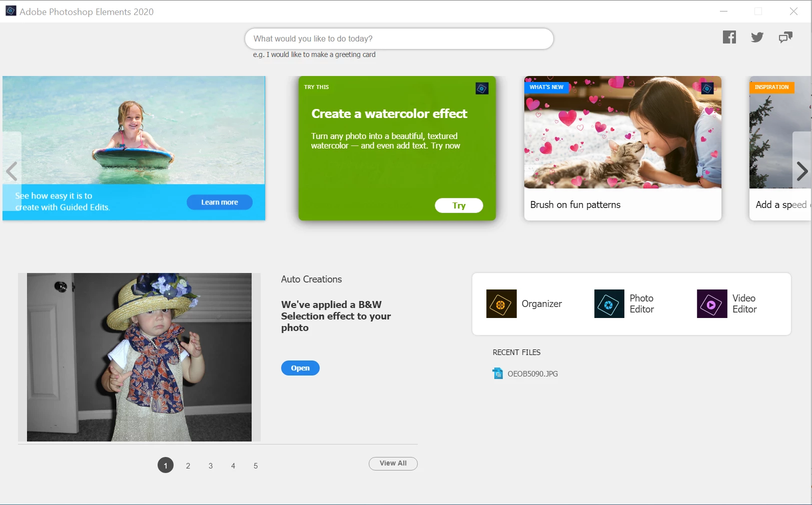Open the Facebook share icon

[729, 37]
